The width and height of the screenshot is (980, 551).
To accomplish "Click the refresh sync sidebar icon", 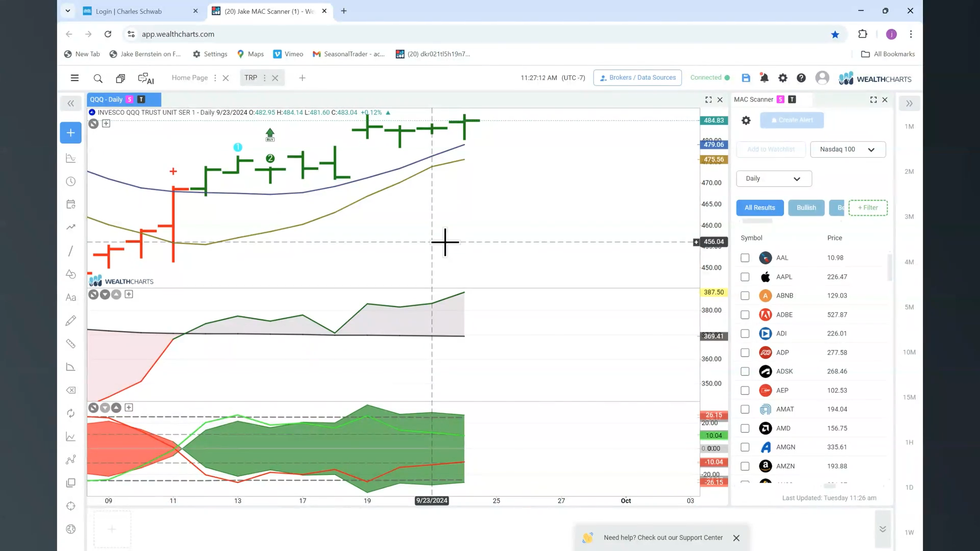I will click(x=71, y=413).
